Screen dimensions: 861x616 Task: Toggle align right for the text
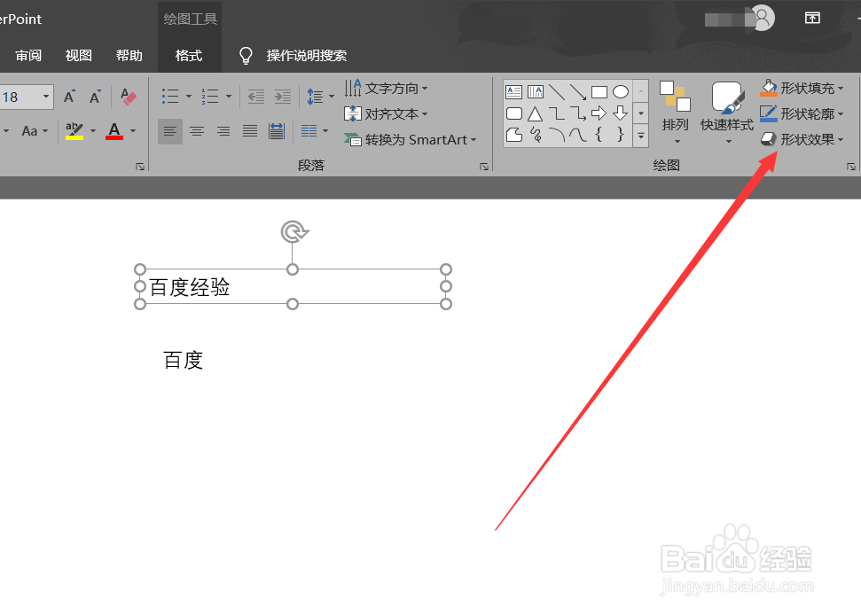click(x=223, y=131)
